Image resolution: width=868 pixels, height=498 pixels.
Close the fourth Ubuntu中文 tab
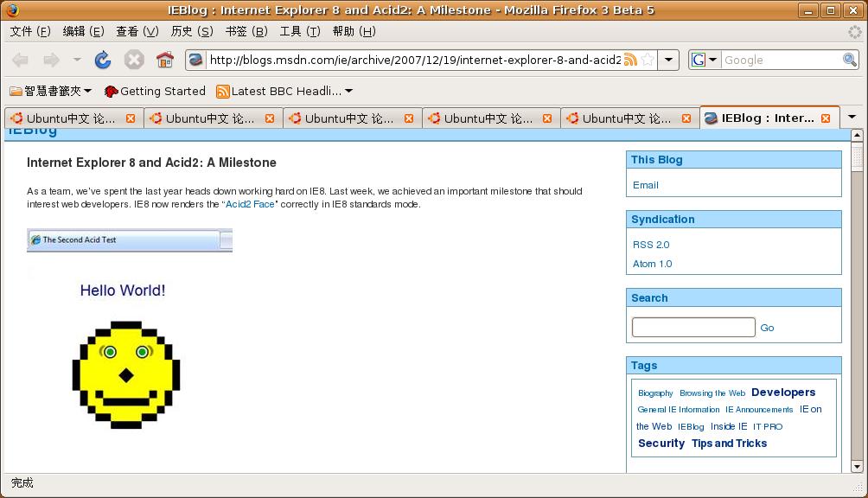pos(547,118)
